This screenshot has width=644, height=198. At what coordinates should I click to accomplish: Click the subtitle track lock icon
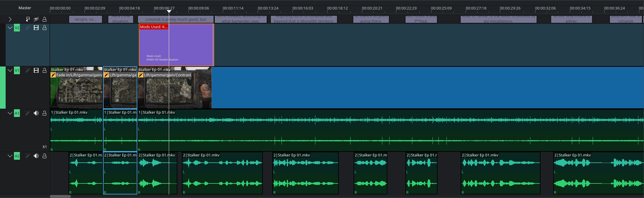tap(44, 19)
